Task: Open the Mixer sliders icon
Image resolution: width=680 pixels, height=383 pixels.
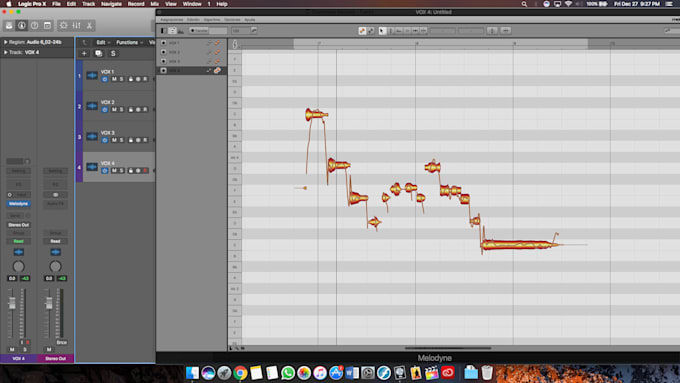Action: coord(76,26)
